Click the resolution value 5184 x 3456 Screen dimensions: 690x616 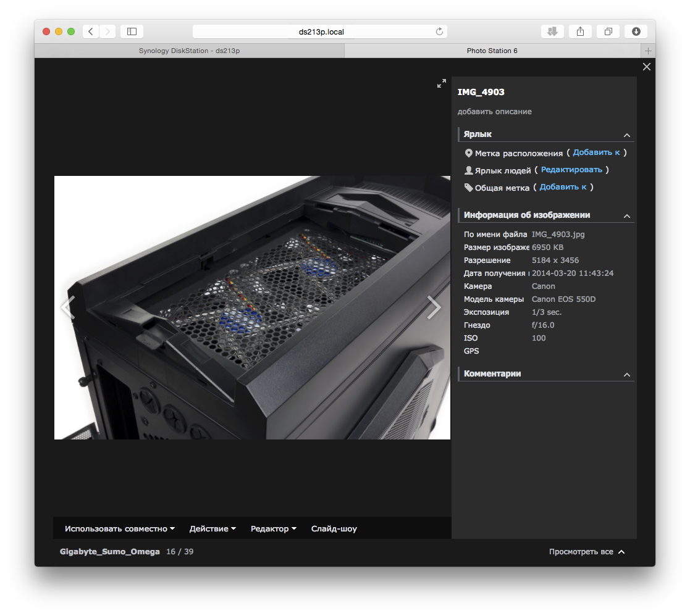point(555,260)
